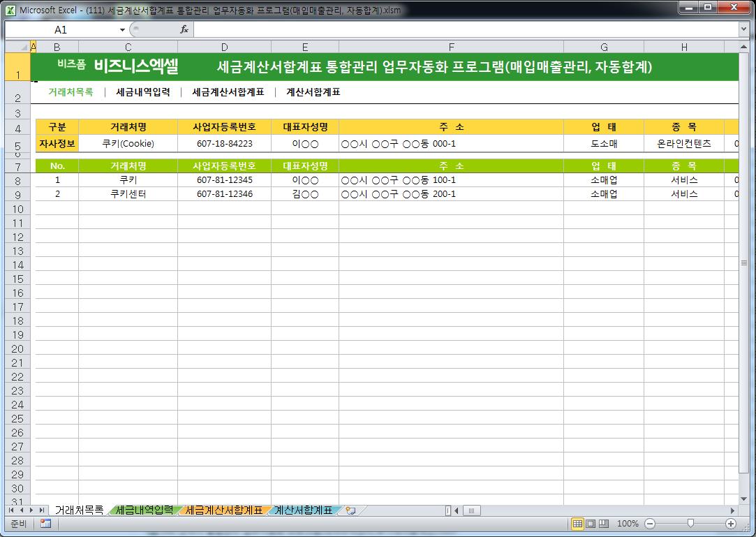Screen dimensions: 756x537
Task: Click in the formula bar input field
Action: pyautogui.click(x=461, y=29)
